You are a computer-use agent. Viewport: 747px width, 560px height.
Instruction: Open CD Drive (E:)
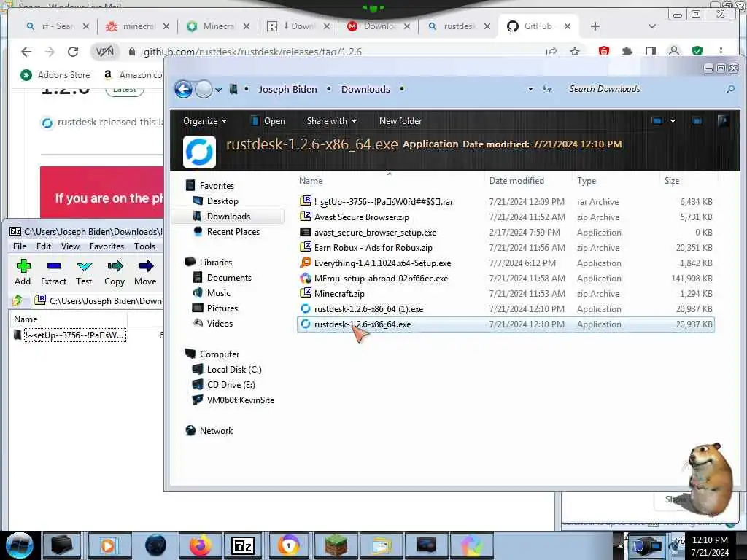tap(231, 385)
